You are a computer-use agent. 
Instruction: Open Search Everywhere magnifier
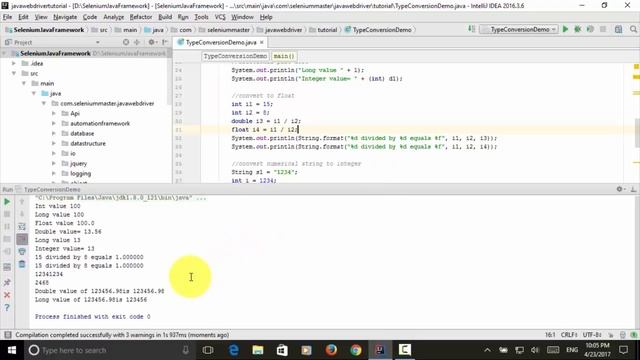coord(633,29)
